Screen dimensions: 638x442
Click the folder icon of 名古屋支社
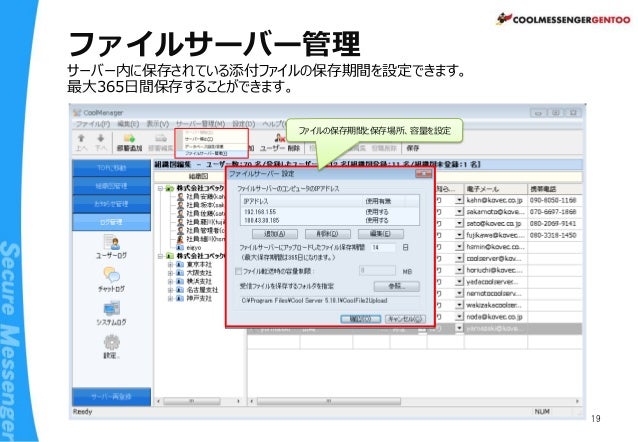pos(180,290)
